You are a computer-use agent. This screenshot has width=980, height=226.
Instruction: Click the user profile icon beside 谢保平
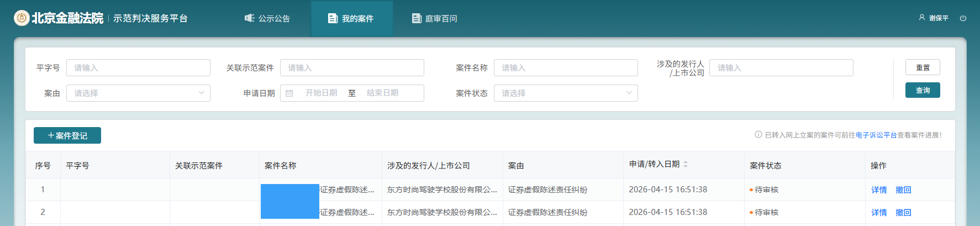tap(922, 18)
